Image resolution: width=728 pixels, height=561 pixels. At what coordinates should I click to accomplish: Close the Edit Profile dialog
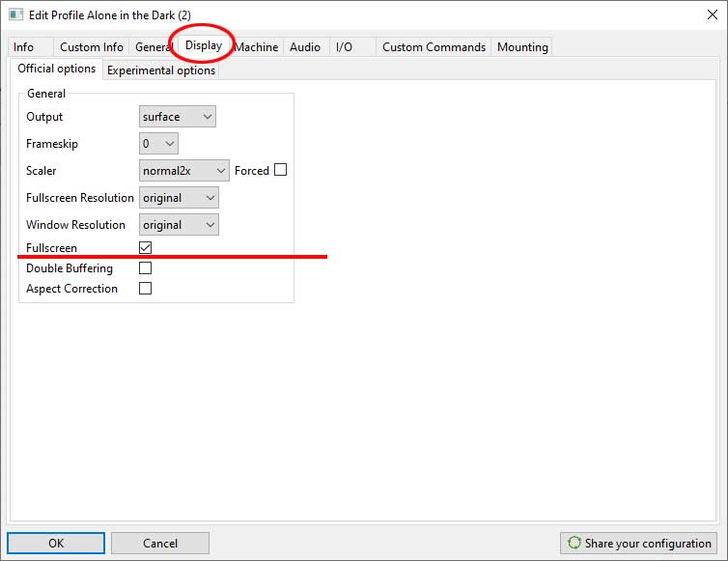tap(713, 14)
